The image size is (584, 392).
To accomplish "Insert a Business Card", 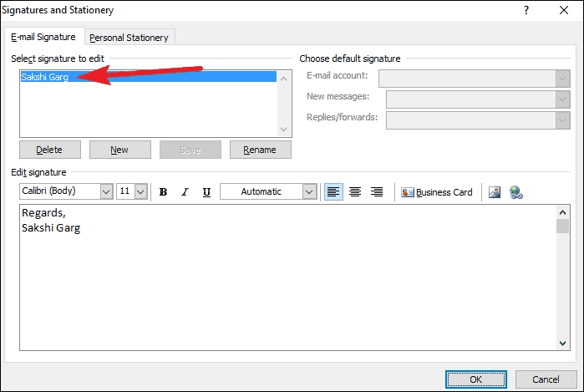I will [x=437, y=192].
